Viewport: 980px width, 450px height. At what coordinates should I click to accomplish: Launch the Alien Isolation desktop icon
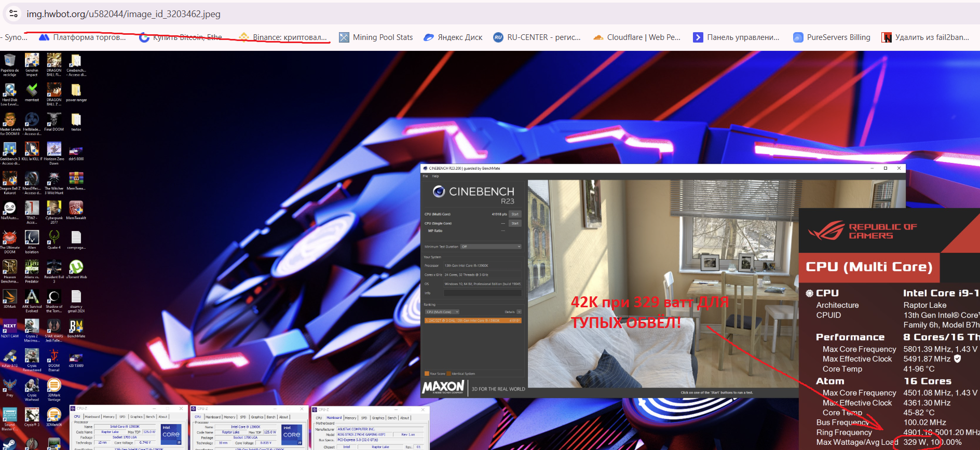[32, 242]
